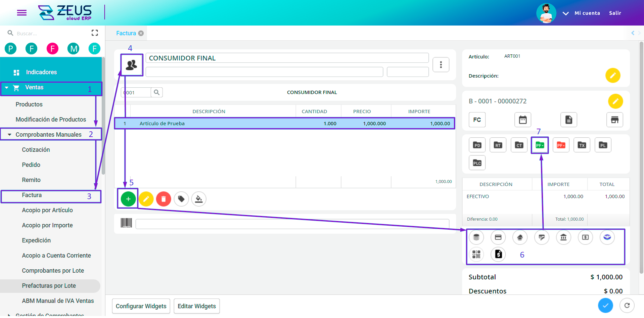Click the bank transfer payment icon
The width and height of the screenshot is (644, 318).
click(x=563, y=237)
